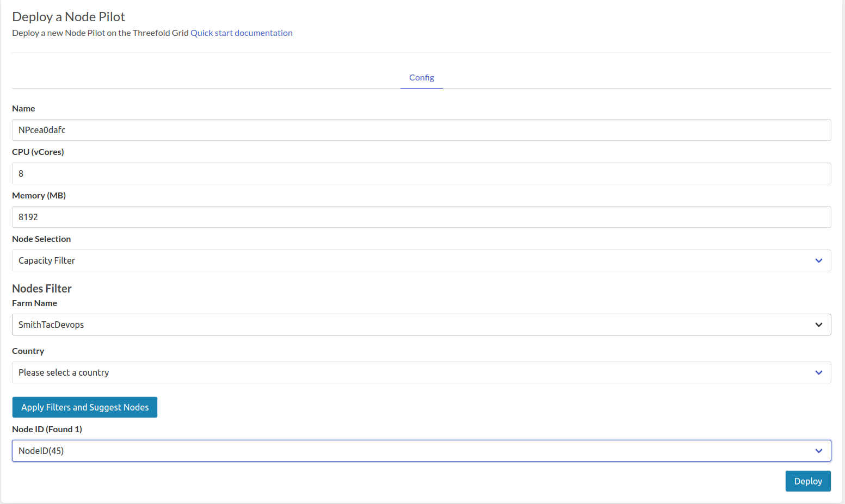The width and height of the screenshot is (845, 504).
Task: Switch to the Config tab
Action: tap(421, 78)
